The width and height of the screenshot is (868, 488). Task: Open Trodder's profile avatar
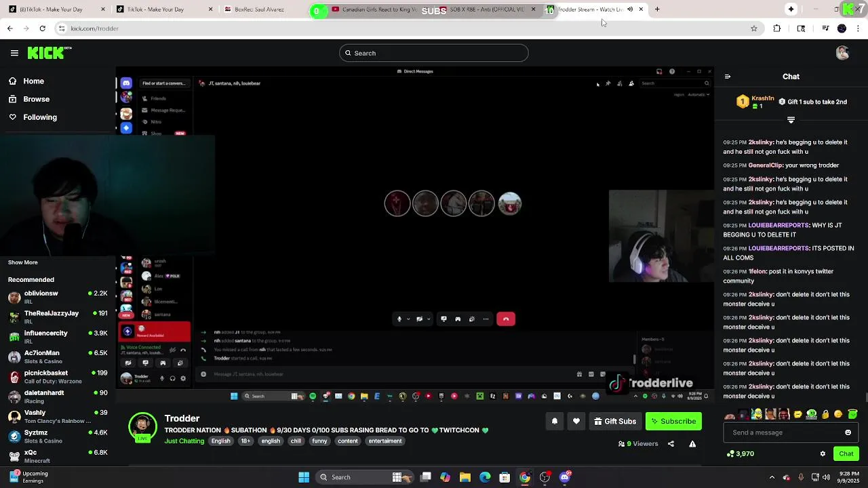[x=142, y=427]
